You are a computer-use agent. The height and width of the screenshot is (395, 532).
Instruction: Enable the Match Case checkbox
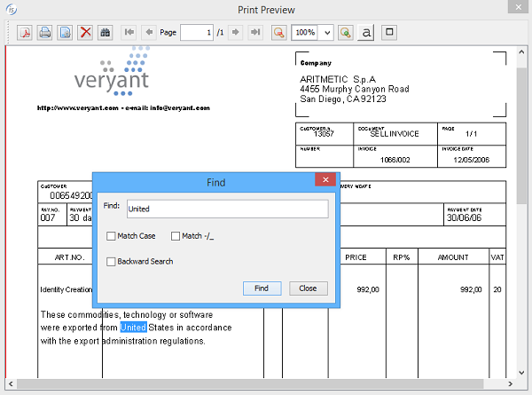pyautogui.click(x=111, y=236)
